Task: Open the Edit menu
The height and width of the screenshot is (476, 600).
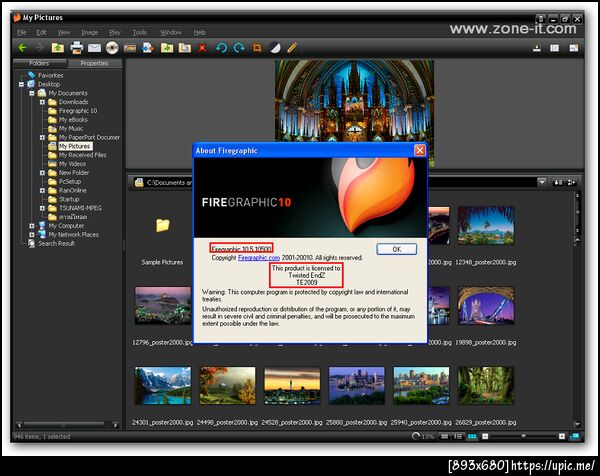Action: click(x=41, y=33)
